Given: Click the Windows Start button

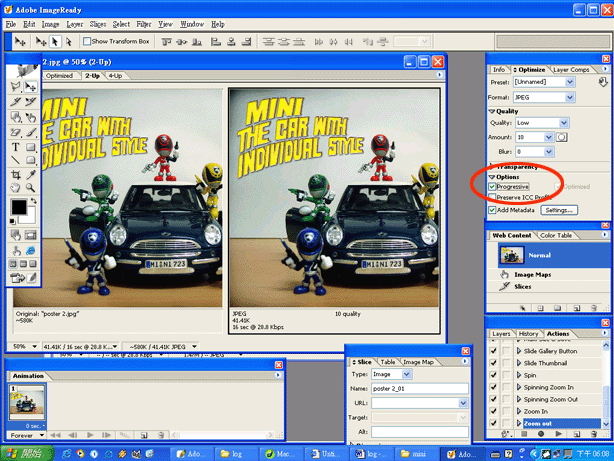Looking at the screenshot, I should click(x=27, y=454).
